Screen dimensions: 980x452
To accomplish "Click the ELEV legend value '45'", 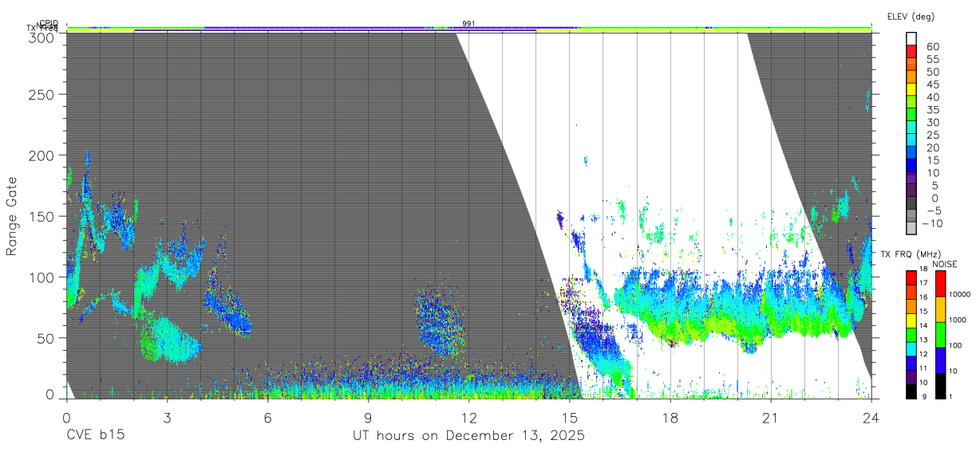I will pos(932,85).
